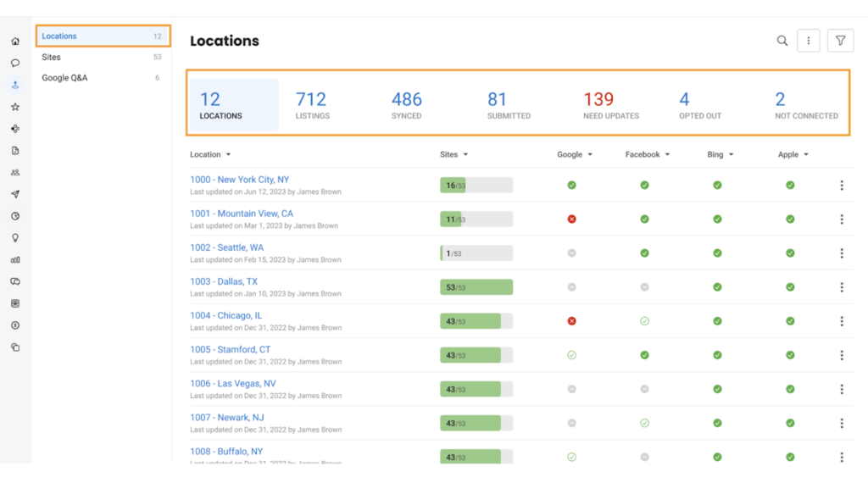Open location 1007 - Newark, NJ

(x=227, y=418)
